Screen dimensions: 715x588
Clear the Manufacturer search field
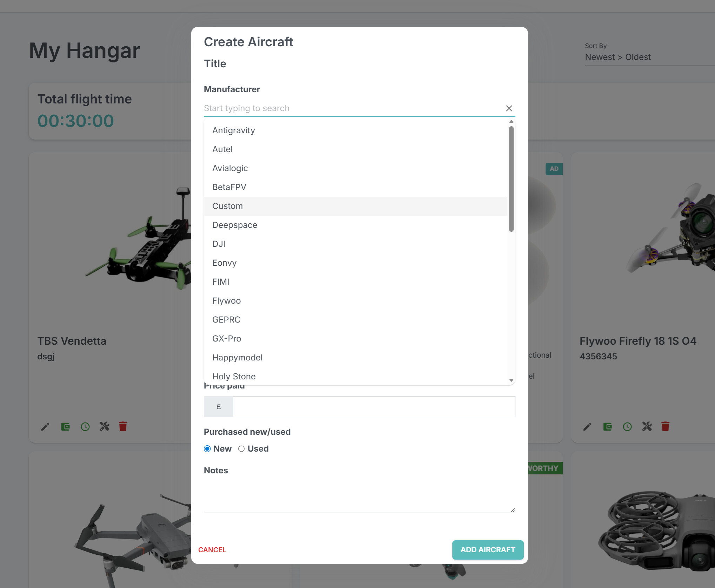coord(509,108)
